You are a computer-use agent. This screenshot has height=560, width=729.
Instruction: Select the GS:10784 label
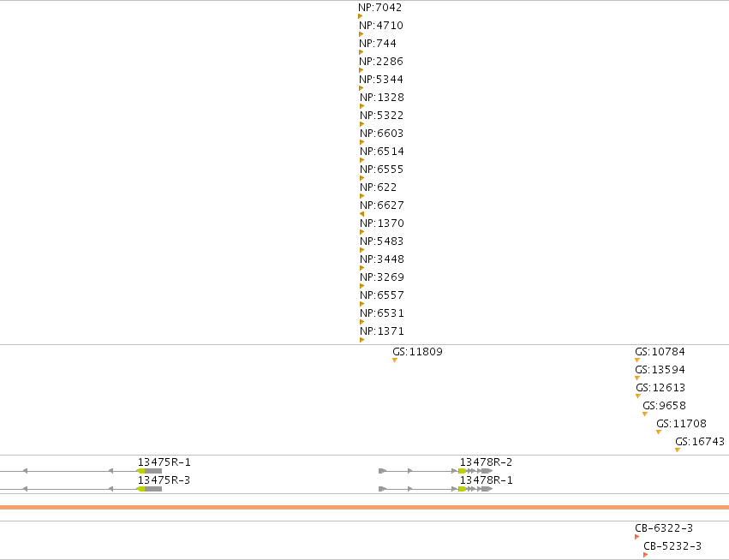[x=660, y=352]
